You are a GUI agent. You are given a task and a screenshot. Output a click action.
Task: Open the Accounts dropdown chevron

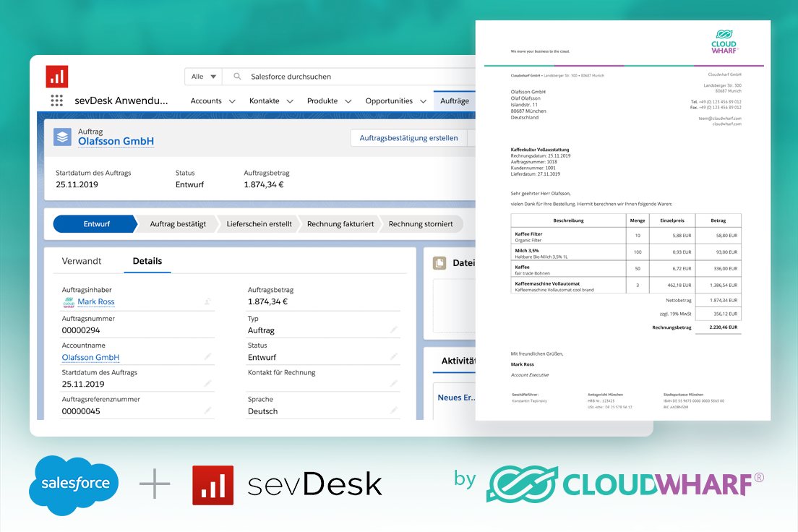[231, 100]
